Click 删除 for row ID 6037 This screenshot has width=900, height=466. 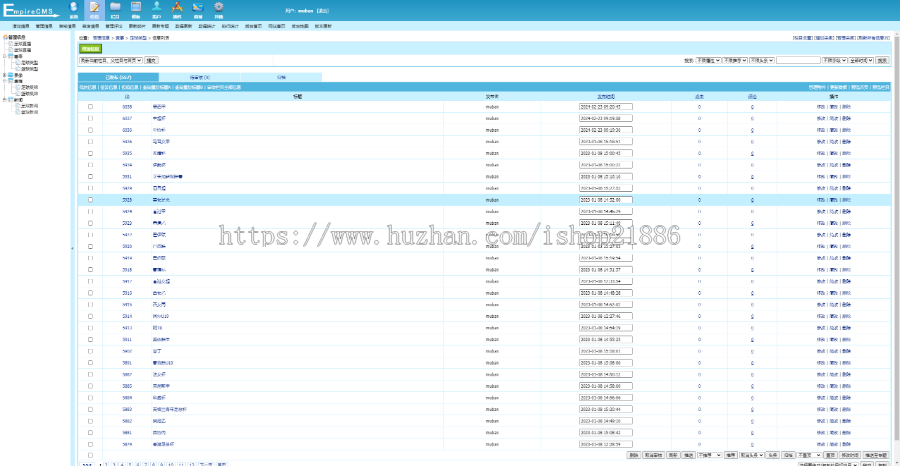click(x=846, y=118)
